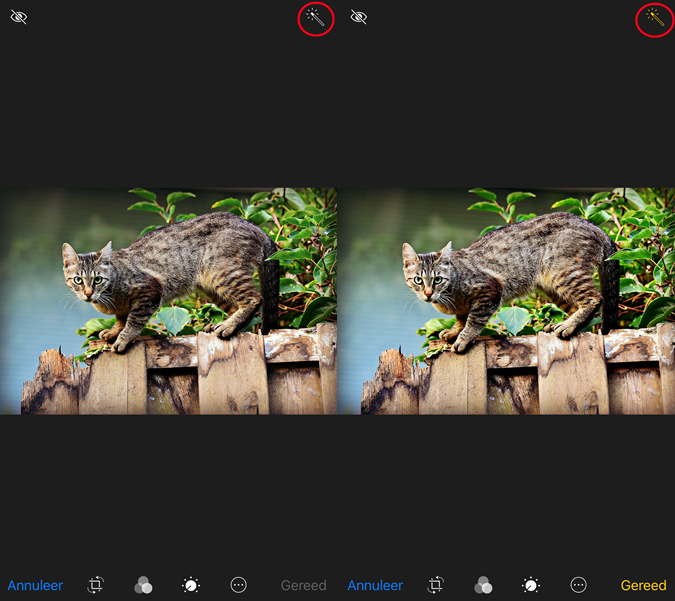Disable the yellow active auto-enhance wand
The height and width of the screenshot is (601, 675).
point(655,18)
